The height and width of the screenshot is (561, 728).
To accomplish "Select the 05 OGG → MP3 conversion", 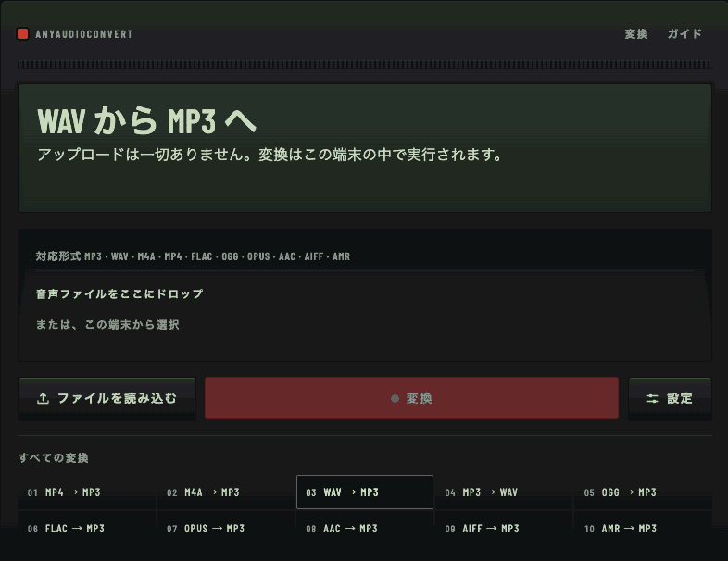I will (x=643, y=492).
